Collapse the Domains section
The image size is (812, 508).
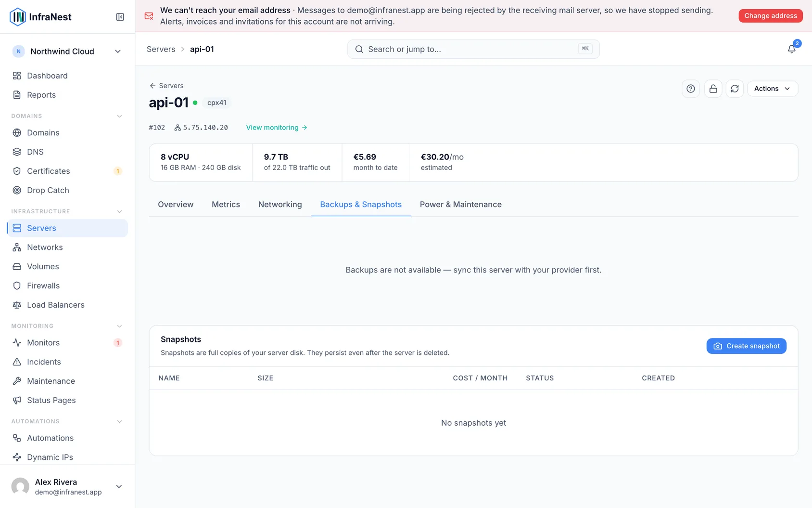tap(120, 116)
